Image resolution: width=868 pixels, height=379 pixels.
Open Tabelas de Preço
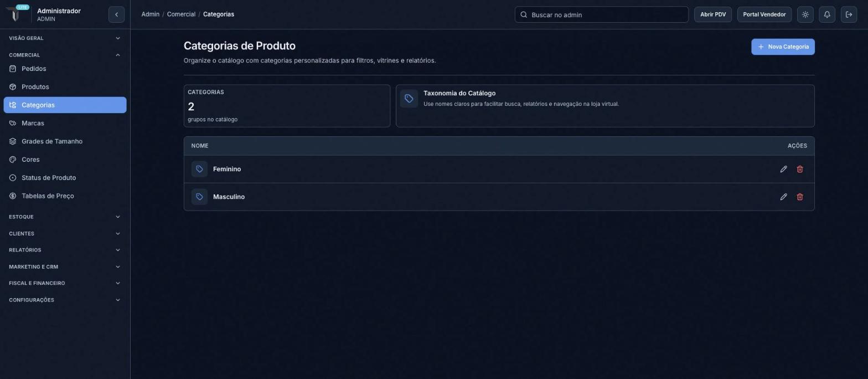65,196
